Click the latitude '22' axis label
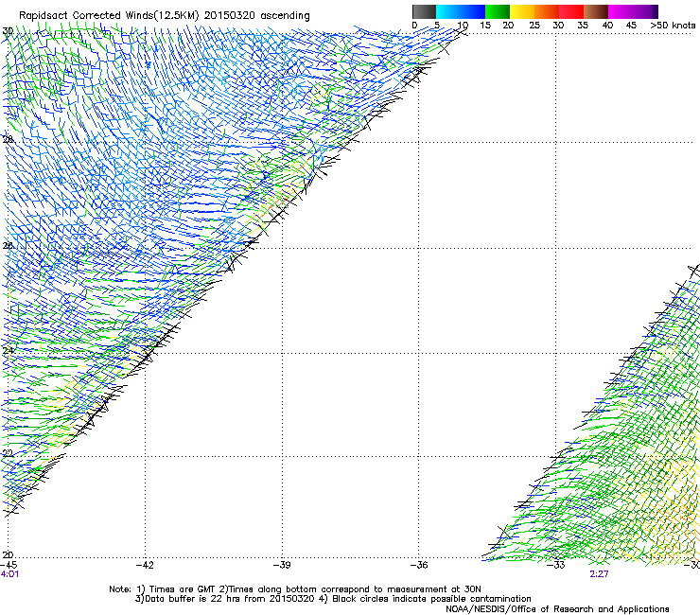700x615 pixels. click(8, 454)
